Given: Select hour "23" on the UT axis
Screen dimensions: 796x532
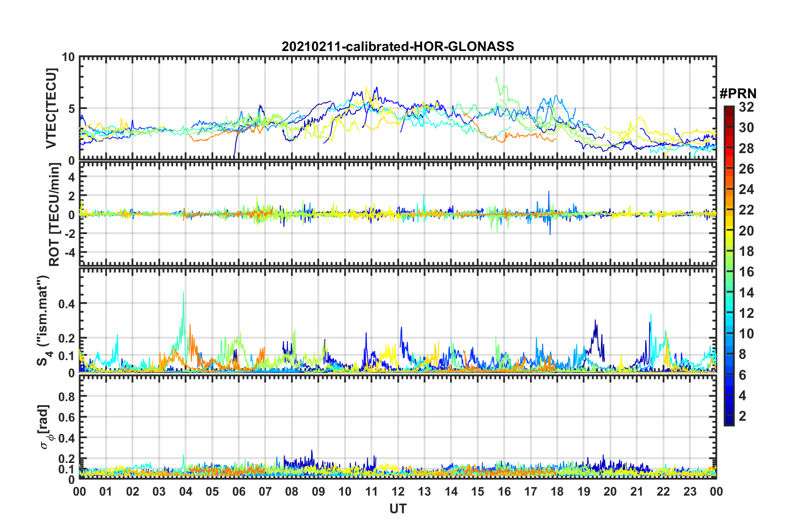Looking at the screenshot, I should (690, 491).
